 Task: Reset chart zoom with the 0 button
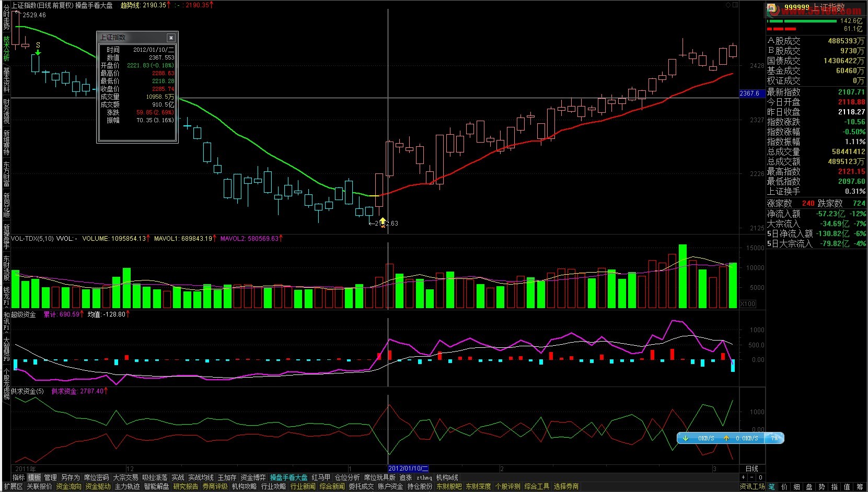760,477
